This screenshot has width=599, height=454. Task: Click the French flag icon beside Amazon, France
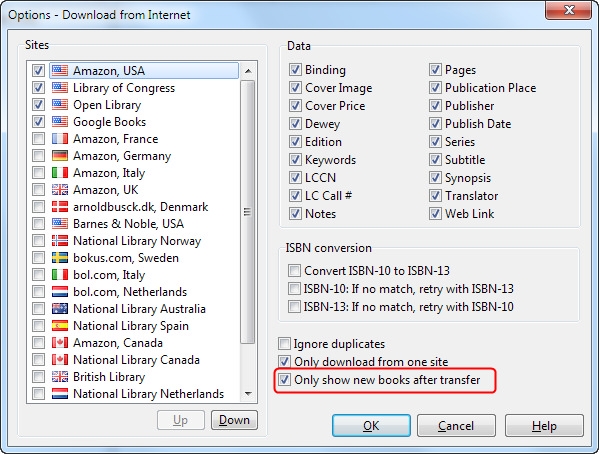tap(60, 139)
